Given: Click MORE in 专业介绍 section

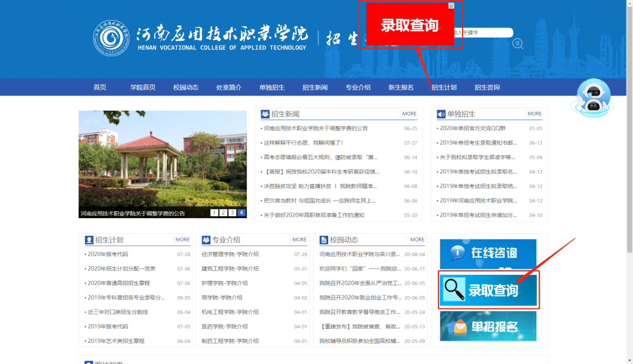Looking at the screenshot, I should [300, 240].
